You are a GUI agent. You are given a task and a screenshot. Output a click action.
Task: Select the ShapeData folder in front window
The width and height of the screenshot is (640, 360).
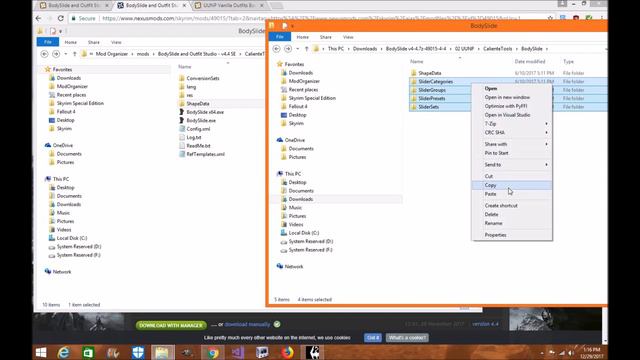[x=429, y=73]
